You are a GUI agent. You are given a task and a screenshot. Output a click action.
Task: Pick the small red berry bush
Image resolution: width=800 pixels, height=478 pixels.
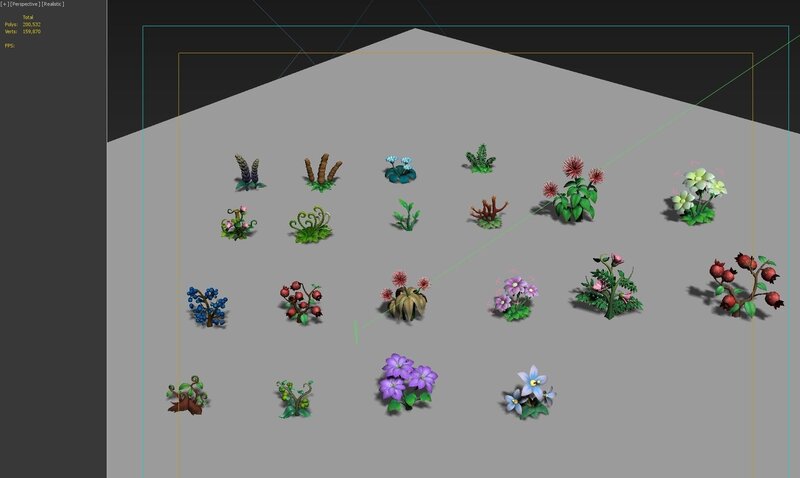[301, 300]
